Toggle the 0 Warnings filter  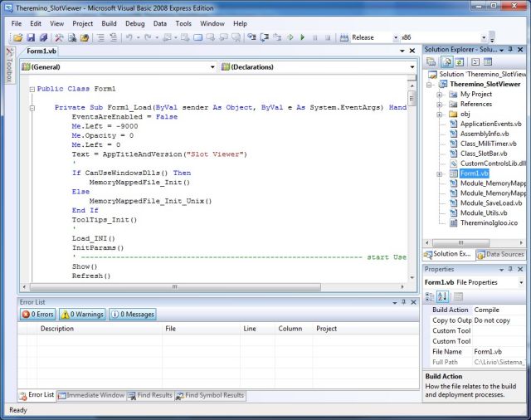coord(81,314)
